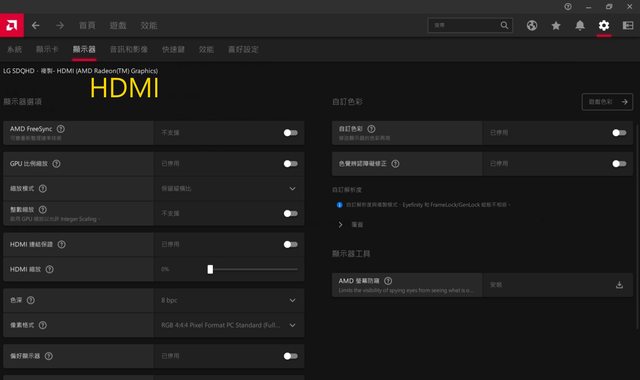Open the 8 bpc color depth dropdown
The width and height of the screenshot is (640, 380).
(x=229, y=300)
